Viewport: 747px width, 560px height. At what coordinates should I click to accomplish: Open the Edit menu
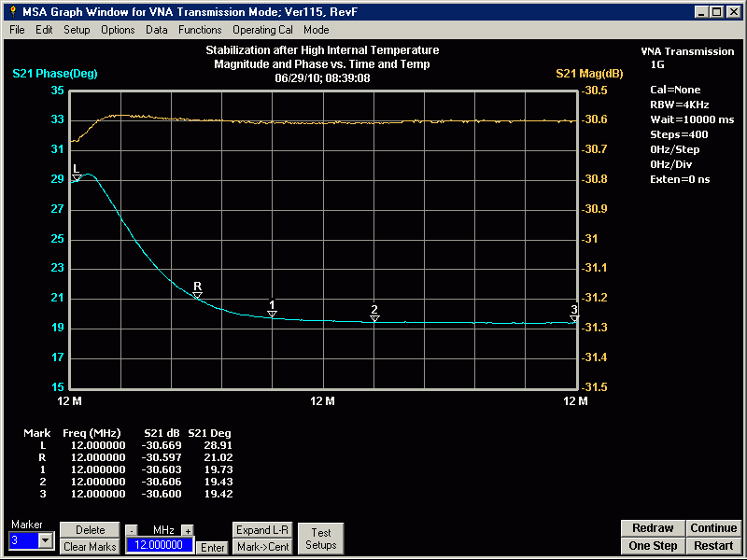click(x=44, y=30)
